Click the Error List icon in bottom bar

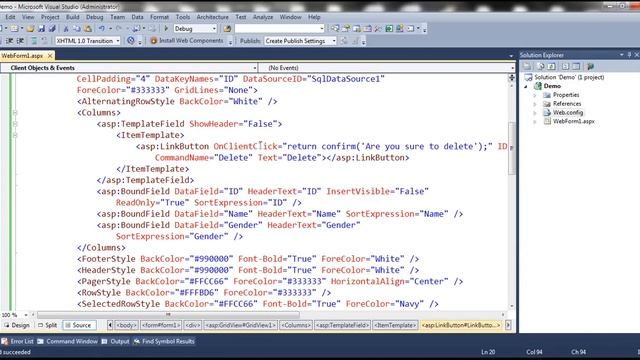pos(4,341)
